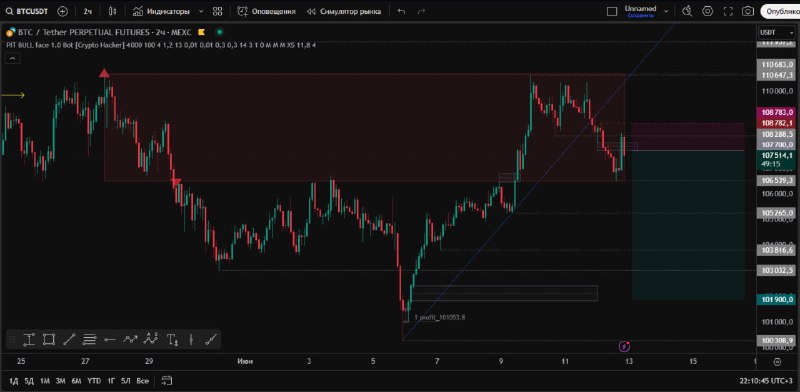Select the last diagonal line tool in toolbar
The image size is (800, 392).
coord(211,339)
